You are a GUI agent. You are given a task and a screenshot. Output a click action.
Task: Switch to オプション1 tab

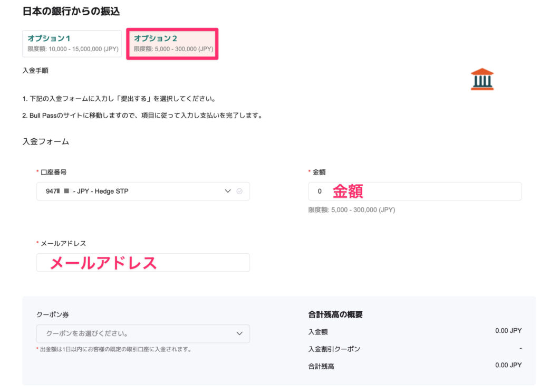pyautogui.click(x=72, y=43)
